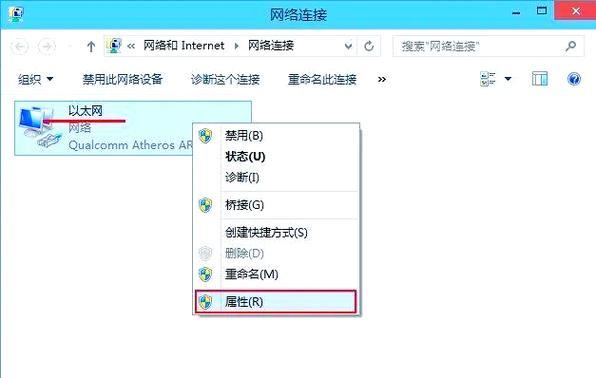The width and height of the screenshot is (596, 378).
Task: Show previous breadcrumb locations chevron
Action: click(x=131, y=46)
